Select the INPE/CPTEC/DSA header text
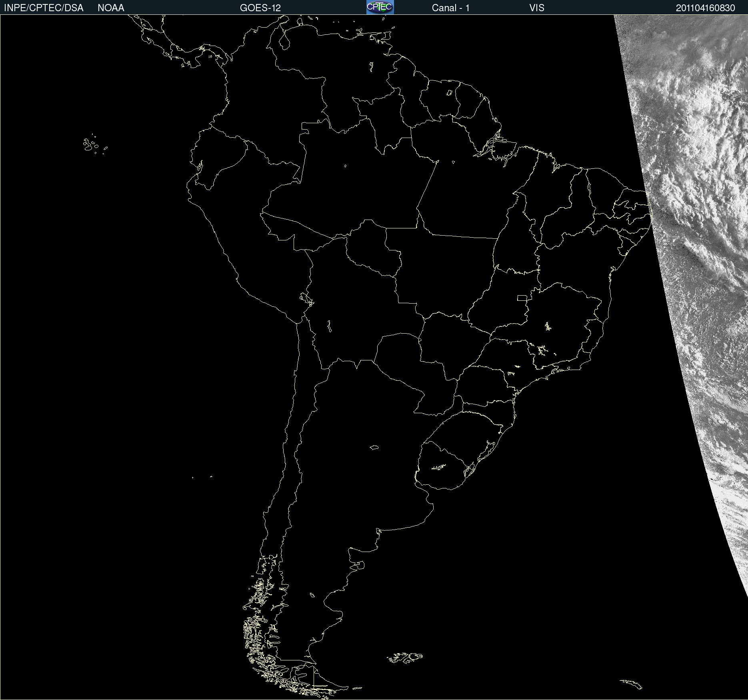The height and width of the screenshot is (700, 748). 44,8
